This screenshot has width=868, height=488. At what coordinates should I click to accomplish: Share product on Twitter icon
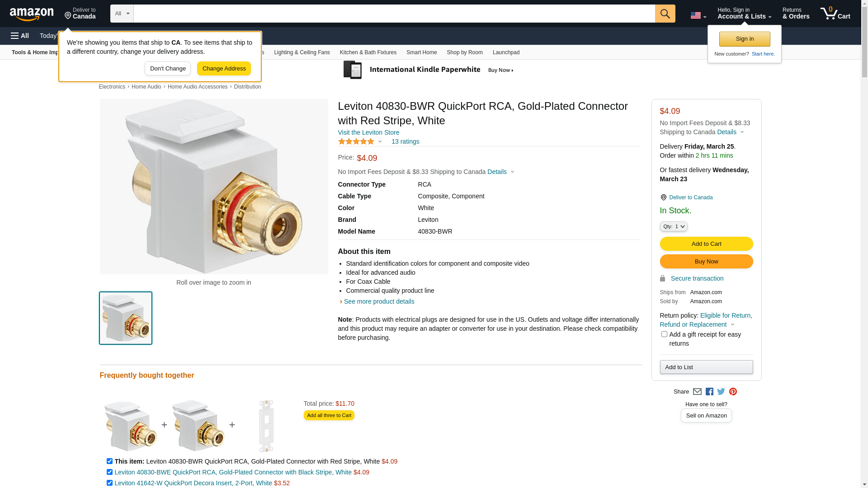tap(721, 392)
